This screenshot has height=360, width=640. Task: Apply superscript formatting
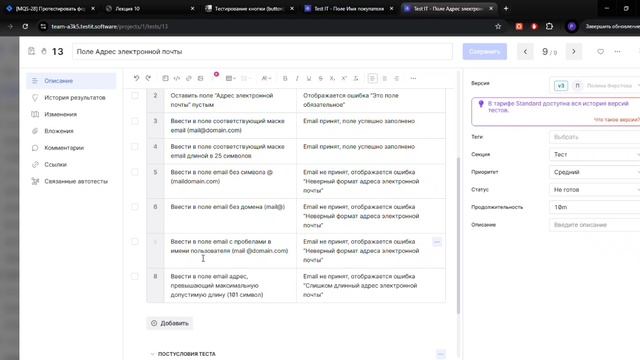pyautogui.click(x=344, y=78)
